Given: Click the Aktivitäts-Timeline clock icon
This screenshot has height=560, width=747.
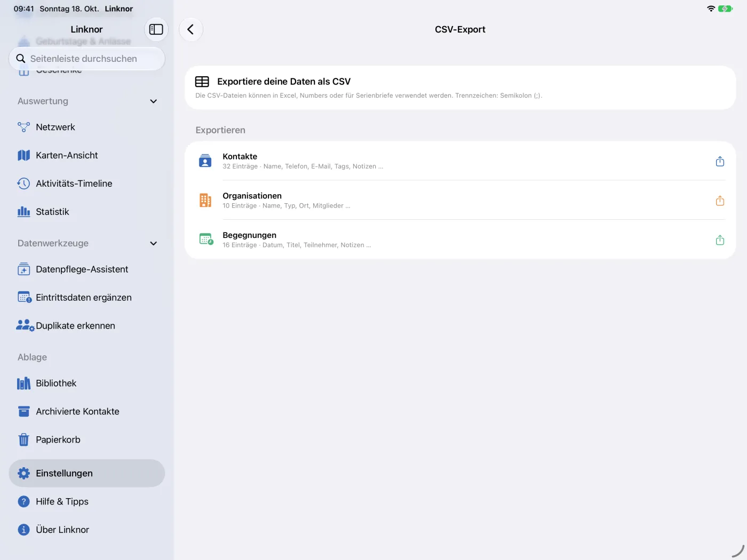Looking at the screenshot, I should [x=23, y=183].
